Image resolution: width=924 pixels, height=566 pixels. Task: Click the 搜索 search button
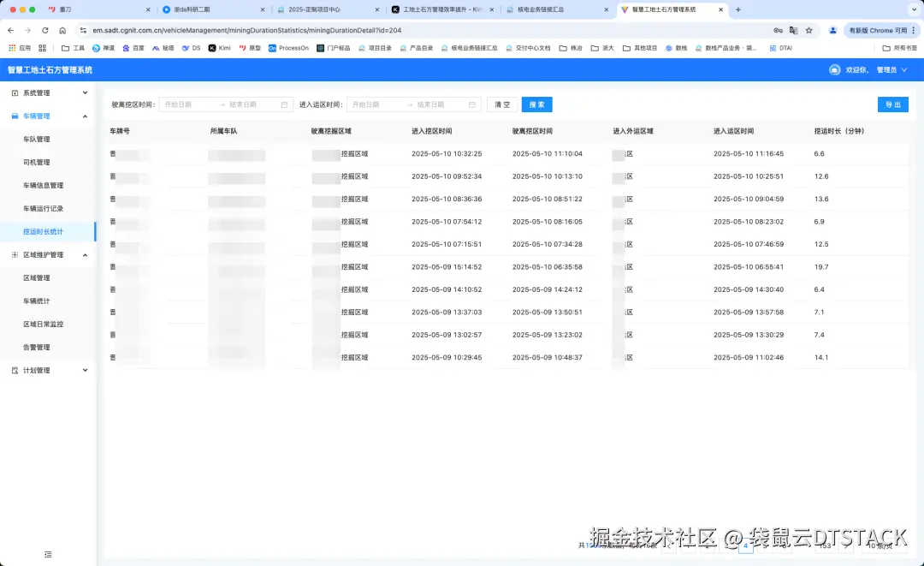536,104
